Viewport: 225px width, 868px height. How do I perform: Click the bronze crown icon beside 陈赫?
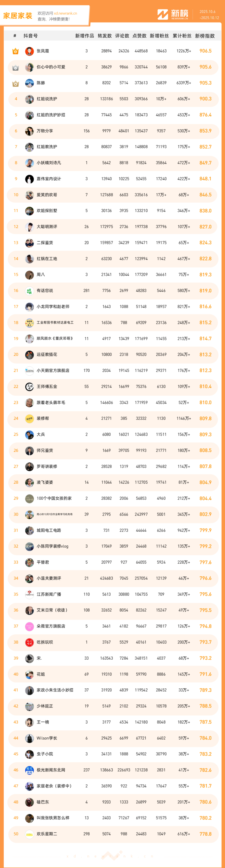(x=15, y=83)
